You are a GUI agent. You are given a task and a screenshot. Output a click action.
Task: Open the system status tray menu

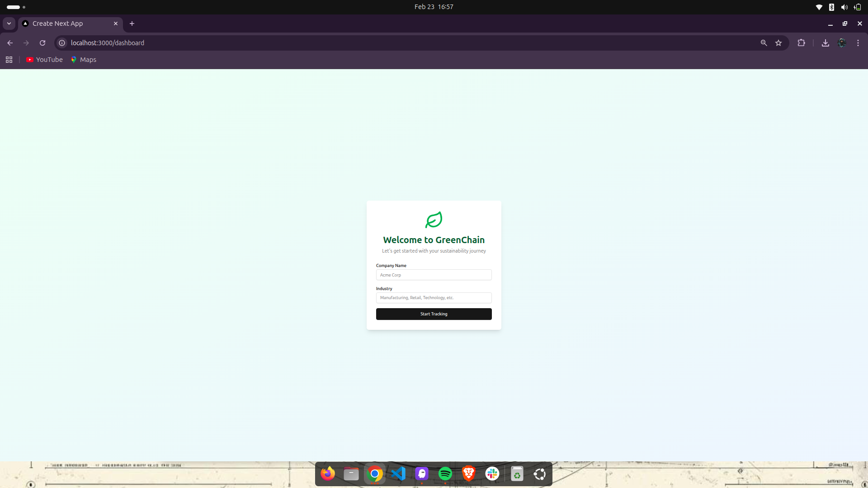click(x=838, y=7)
